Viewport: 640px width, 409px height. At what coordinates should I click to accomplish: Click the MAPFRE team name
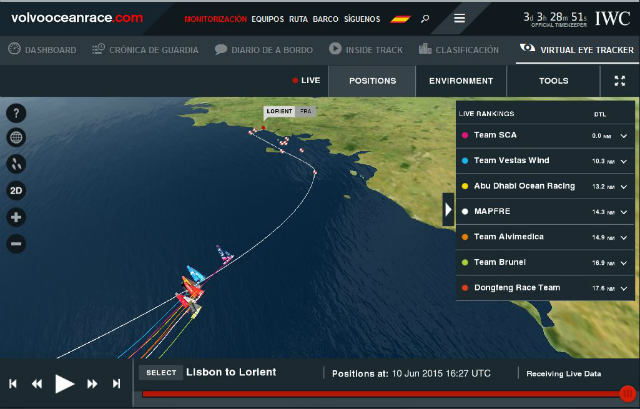point(492,211)
